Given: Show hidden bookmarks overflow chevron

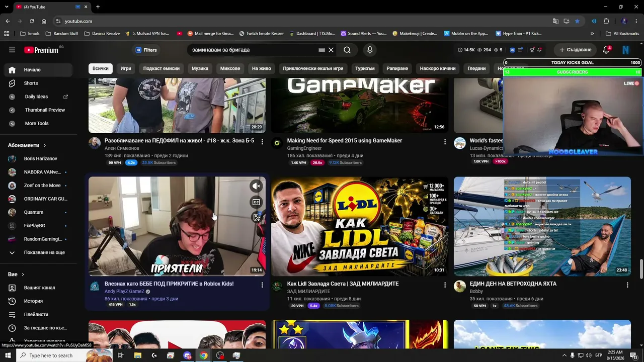Looking at the screenshot, I should pos(592,34).
